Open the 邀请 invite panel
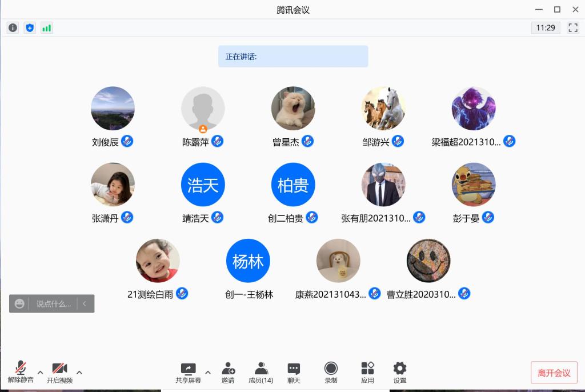 (228, 373)
